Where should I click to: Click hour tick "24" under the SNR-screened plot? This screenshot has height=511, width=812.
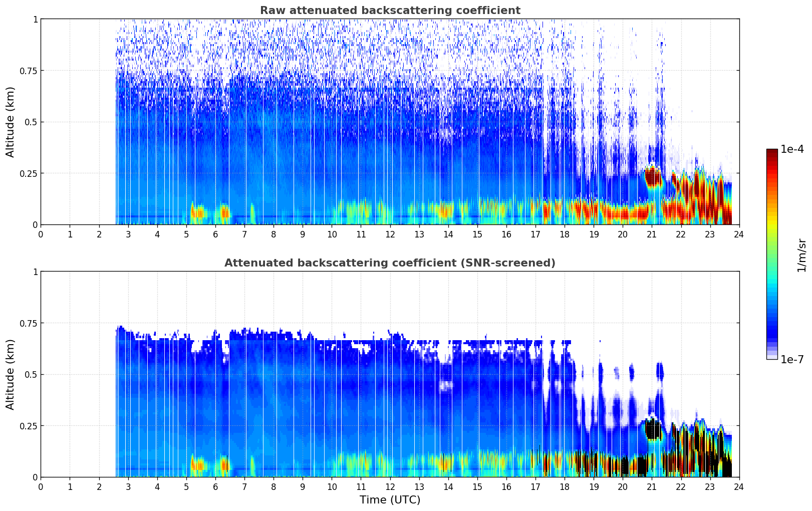point(739,486)
